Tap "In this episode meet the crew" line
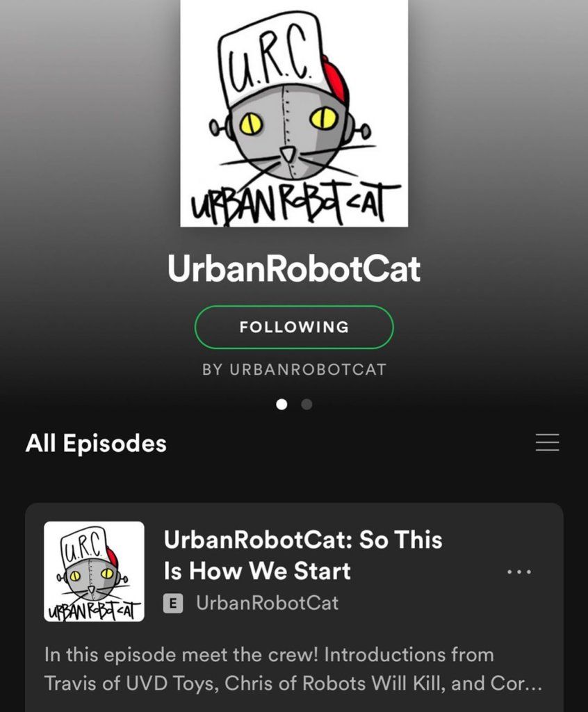 click(269, 655)
